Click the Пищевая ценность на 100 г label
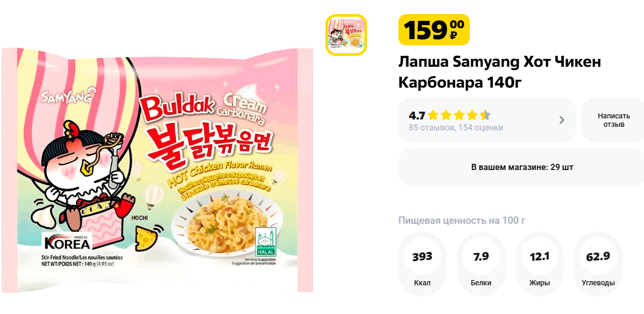 (462, 220)
